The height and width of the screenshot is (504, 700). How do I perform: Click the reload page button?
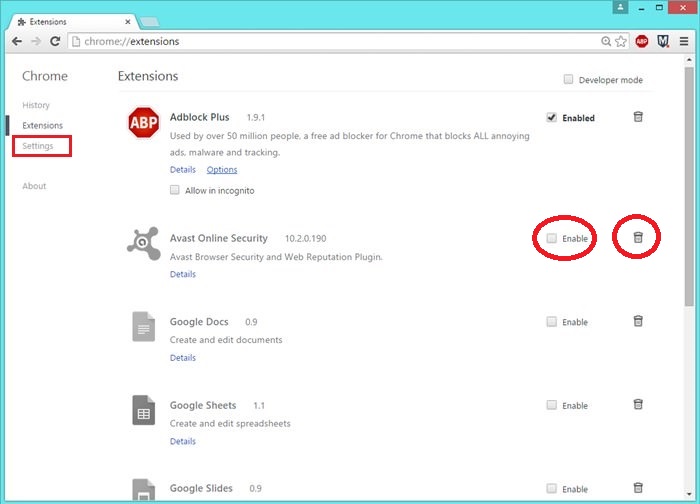(55, 42)
